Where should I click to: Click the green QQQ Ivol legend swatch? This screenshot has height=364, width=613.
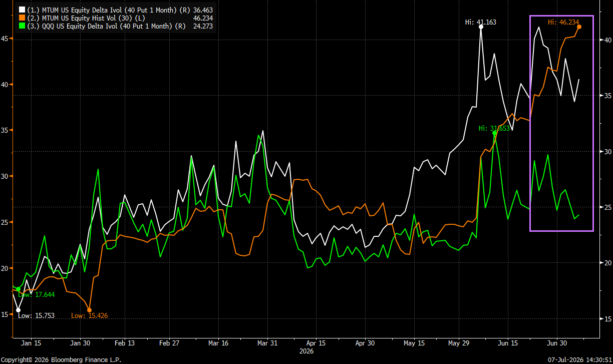(22, 27)
